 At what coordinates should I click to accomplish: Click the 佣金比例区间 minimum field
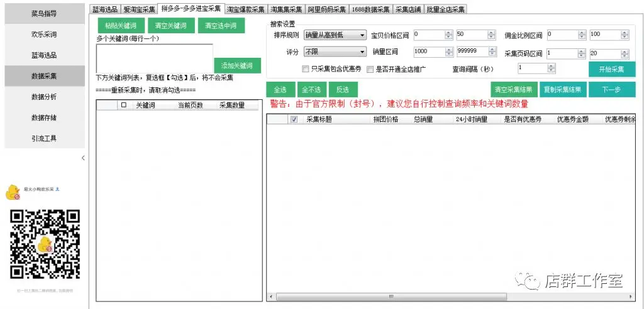[563, 35]
